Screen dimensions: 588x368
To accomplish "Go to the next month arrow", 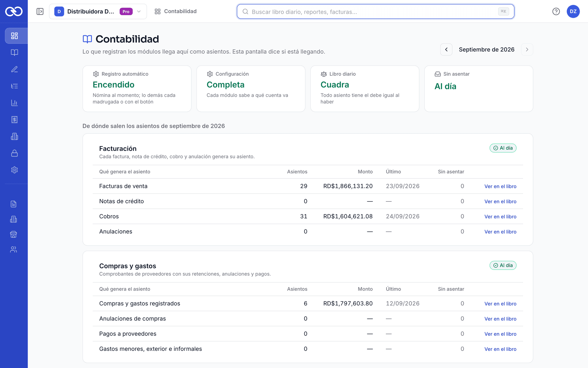I will pyautogui.click(x=527, y=49).
